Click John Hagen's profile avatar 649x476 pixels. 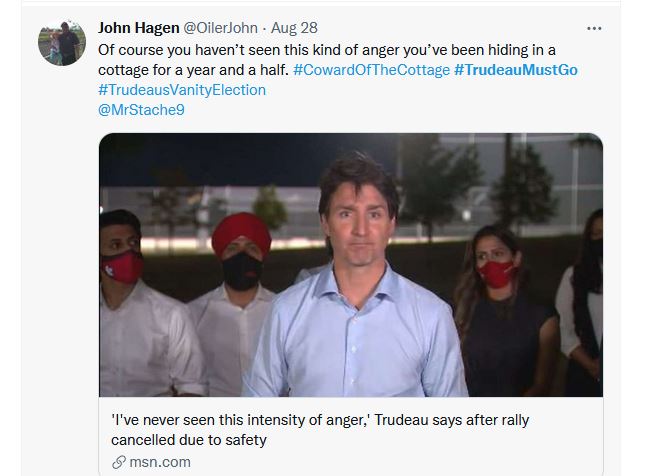click(62, 42)
